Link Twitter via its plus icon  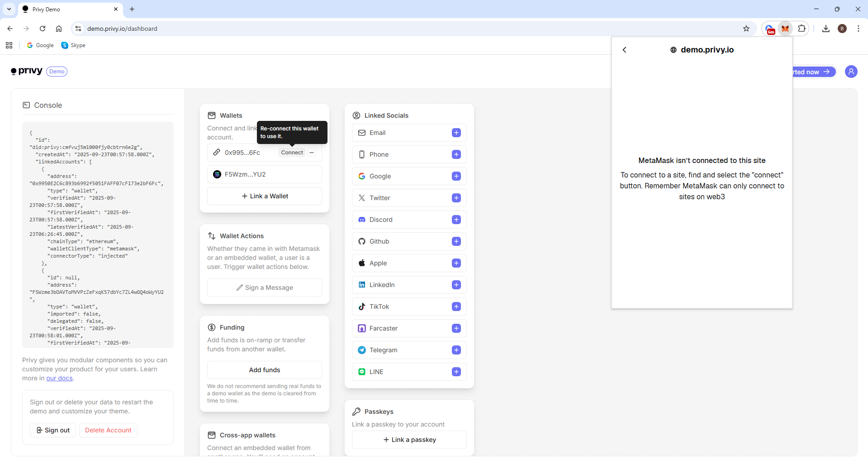point(456,198)
